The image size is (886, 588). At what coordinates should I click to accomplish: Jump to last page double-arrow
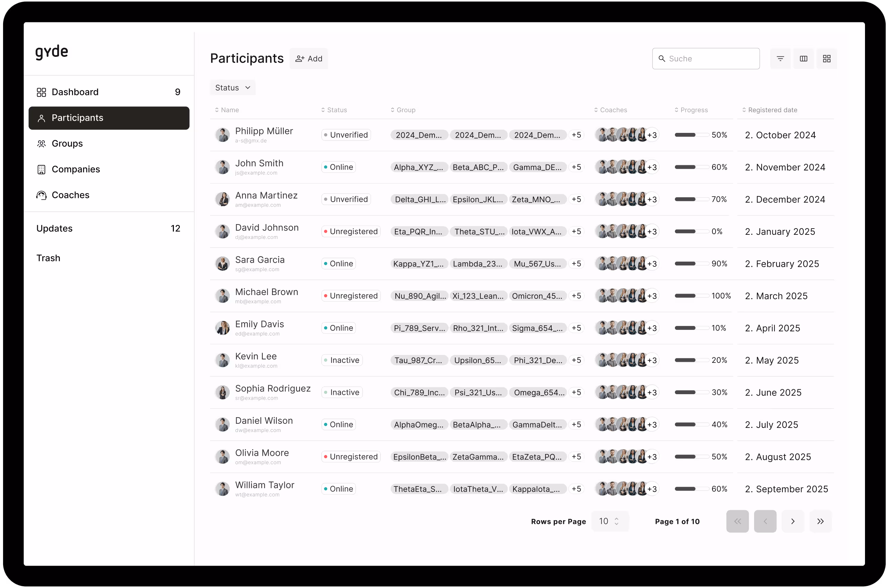click(x=820, y=521)
